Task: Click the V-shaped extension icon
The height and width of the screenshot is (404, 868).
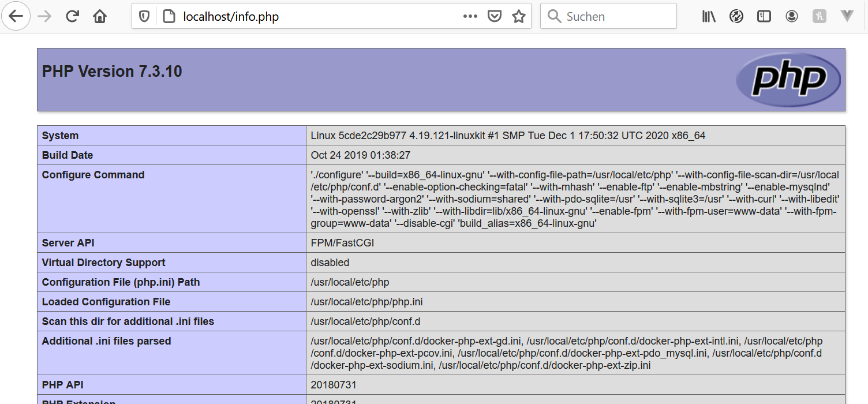Action: click(847, 16)
